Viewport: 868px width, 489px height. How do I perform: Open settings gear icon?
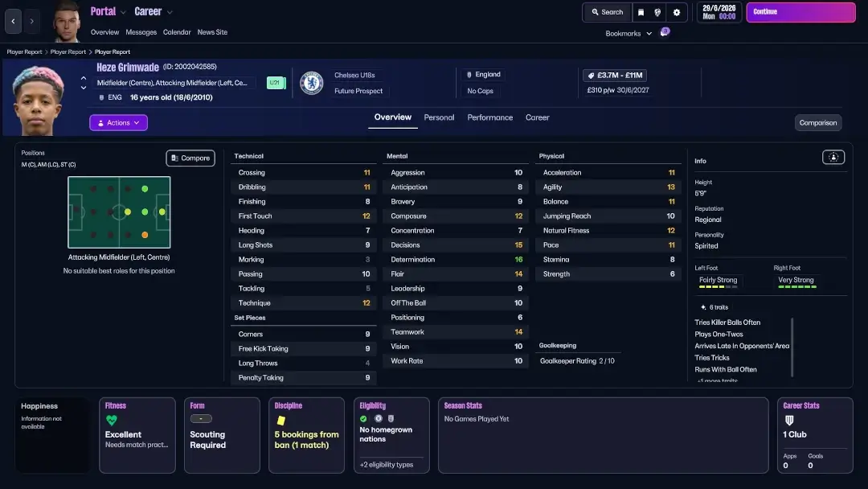[677, 12]
